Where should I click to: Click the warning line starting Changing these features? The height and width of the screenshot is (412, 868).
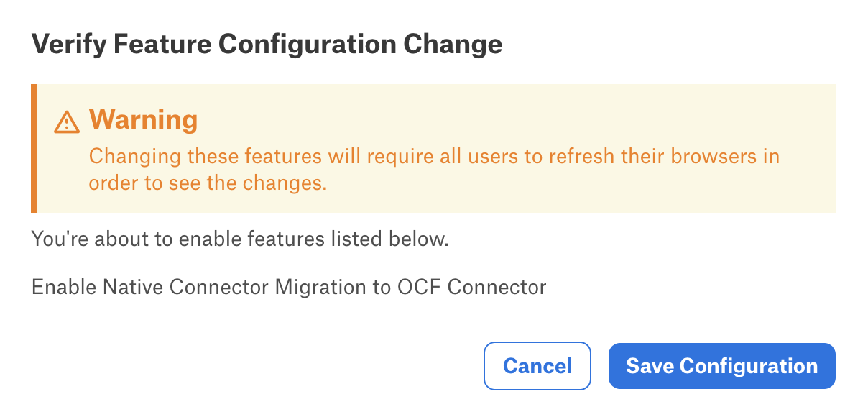click(x=434, y=157)
